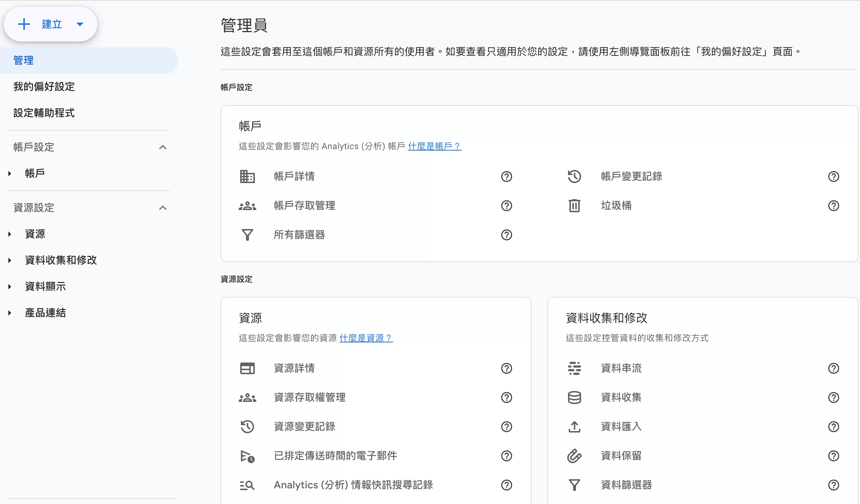This screenshot has width=860, height=504.
Task: Select 我的偏好設定 in the sidebar
Action: pyautogui.click(x=44, y=87)
